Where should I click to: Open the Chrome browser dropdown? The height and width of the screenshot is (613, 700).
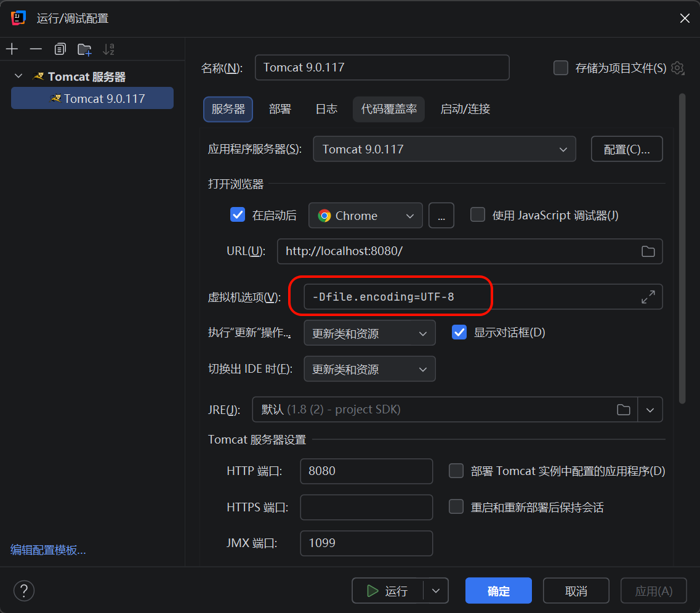tap(365, 216)
